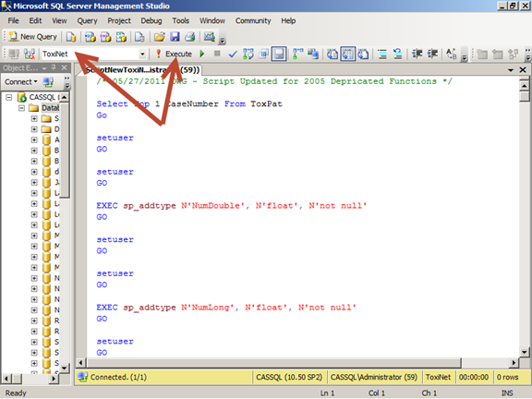Select Results to Text icon
The height and width of the screenshot is (399, 532).
point(332,54)
